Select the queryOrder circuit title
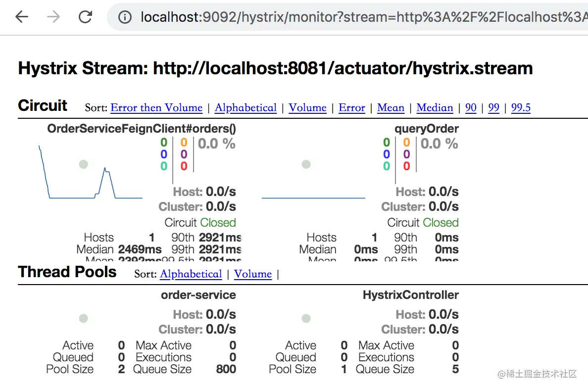The width and height of the screenshot is (588, 390). pyautogui.click(x=426, y=129)
